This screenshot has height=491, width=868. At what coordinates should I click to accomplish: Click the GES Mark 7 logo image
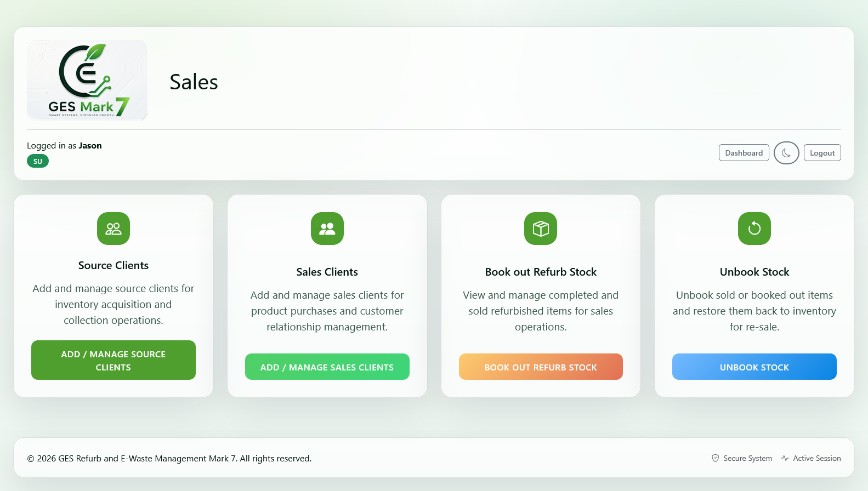[x=87, y=80]
